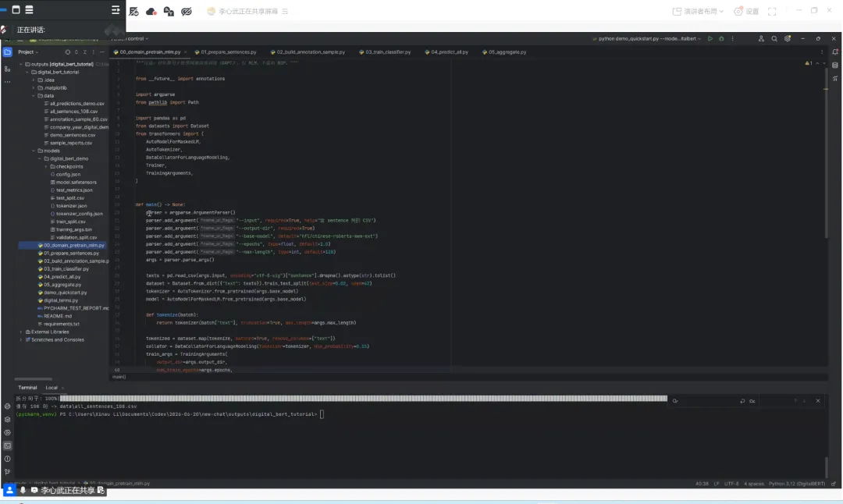The width and height of the screenshot is (843, 504).
Task: Collapse all items in the Project panel
Action: click(85, 52)
